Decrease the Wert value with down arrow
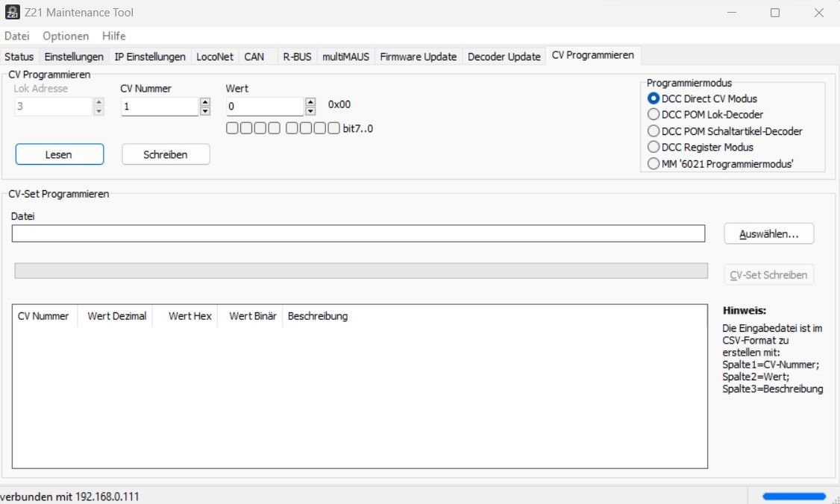Screen dimensions: 840x504 [310, 111]
